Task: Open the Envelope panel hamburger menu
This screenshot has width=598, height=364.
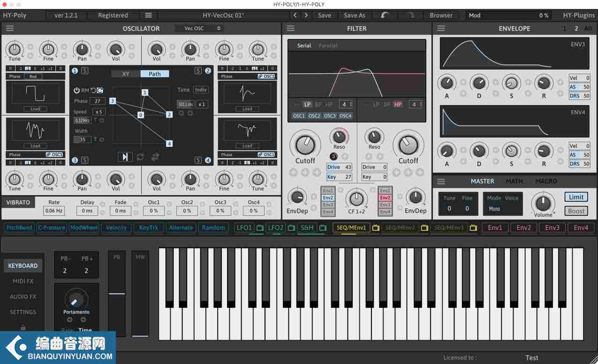Action: tap(441, 29)
